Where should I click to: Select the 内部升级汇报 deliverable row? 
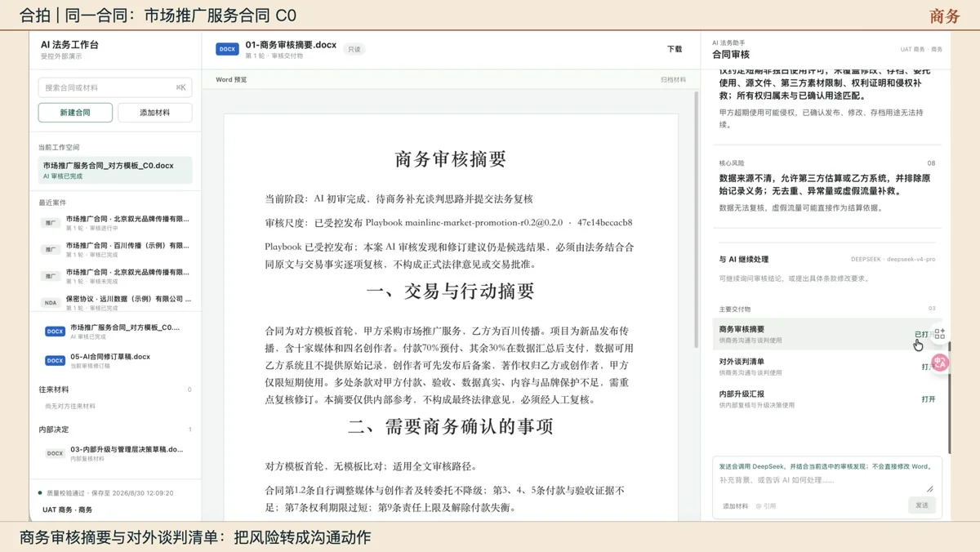(826, 399)
